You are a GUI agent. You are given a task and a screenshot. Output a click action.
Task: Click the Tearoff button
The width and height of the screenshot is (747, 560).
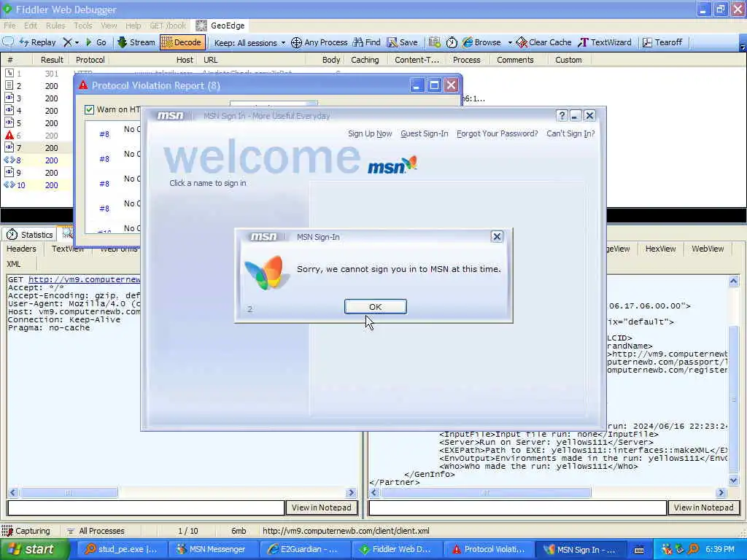[662, 42]
